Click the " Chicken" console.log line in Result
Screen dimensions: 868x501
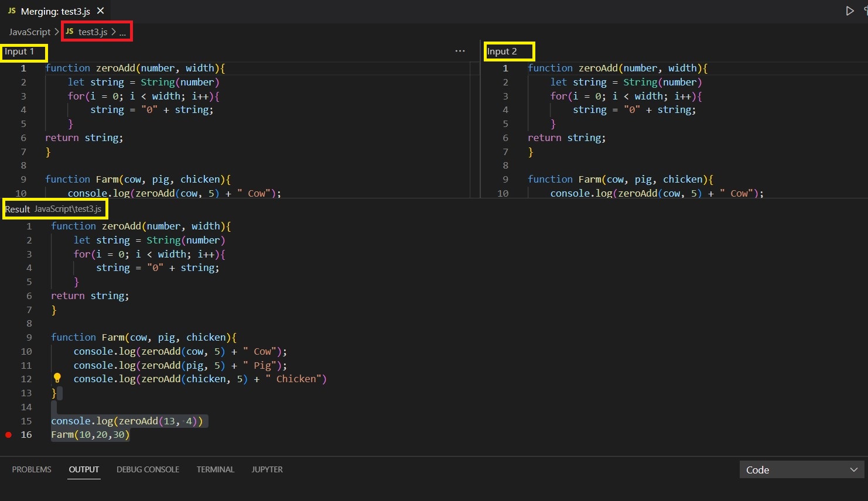pos(200,379)
